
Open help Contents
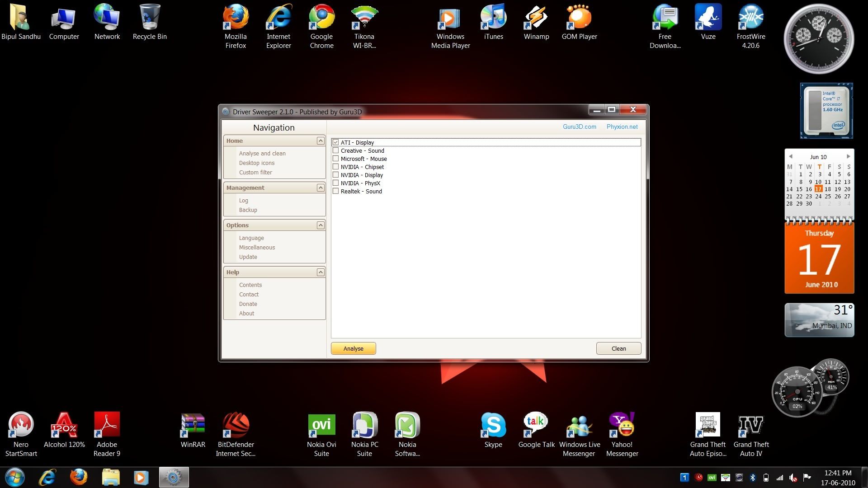click(x=250, y=285)
